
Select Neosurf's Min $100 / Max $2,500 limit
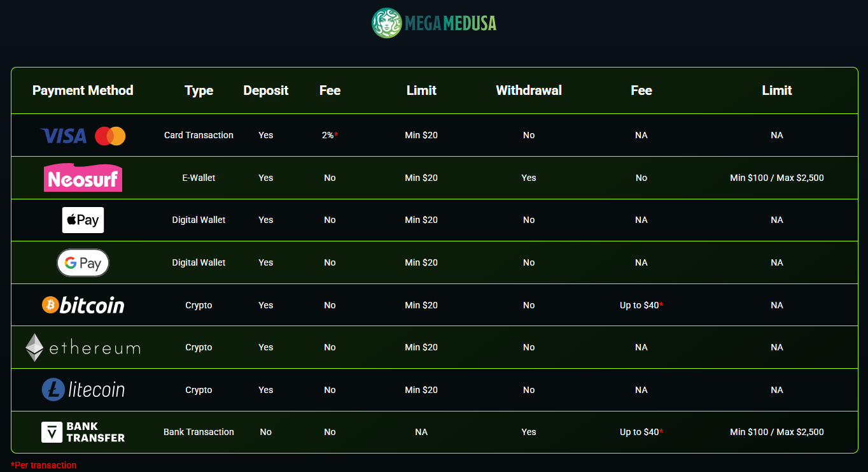[777, 178]
